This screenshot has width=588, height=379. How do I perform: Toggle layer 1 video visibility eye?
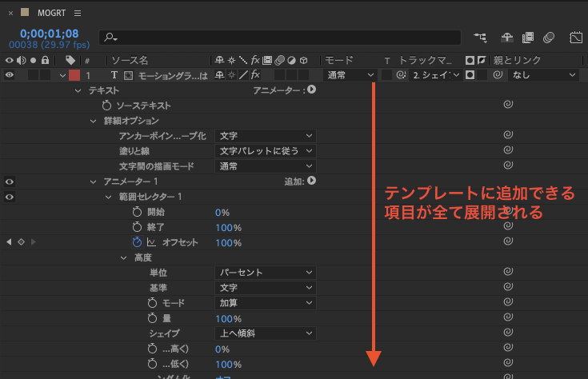click(10, 75)
